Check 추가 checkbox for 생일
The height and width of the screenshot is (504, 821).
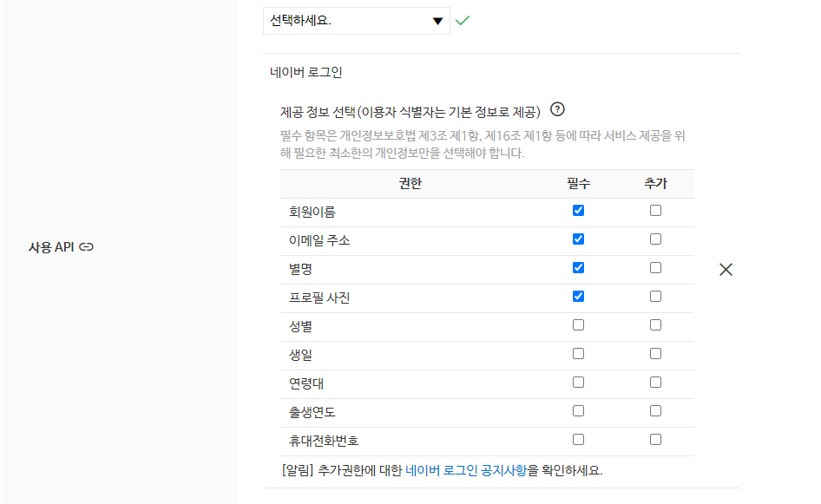tap(655, 354)
